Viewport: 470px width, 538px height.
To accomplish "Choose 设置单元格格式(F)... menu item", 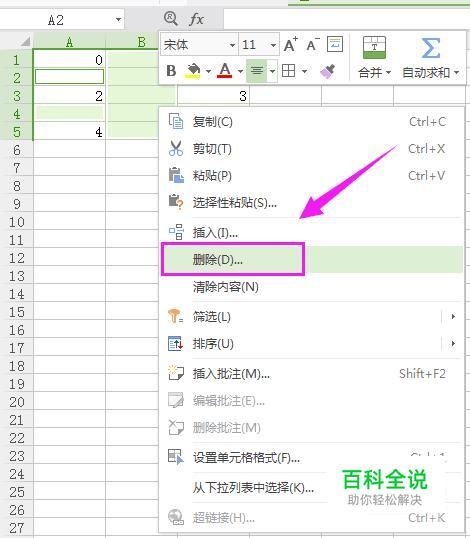I will click(x=312, y=458).
